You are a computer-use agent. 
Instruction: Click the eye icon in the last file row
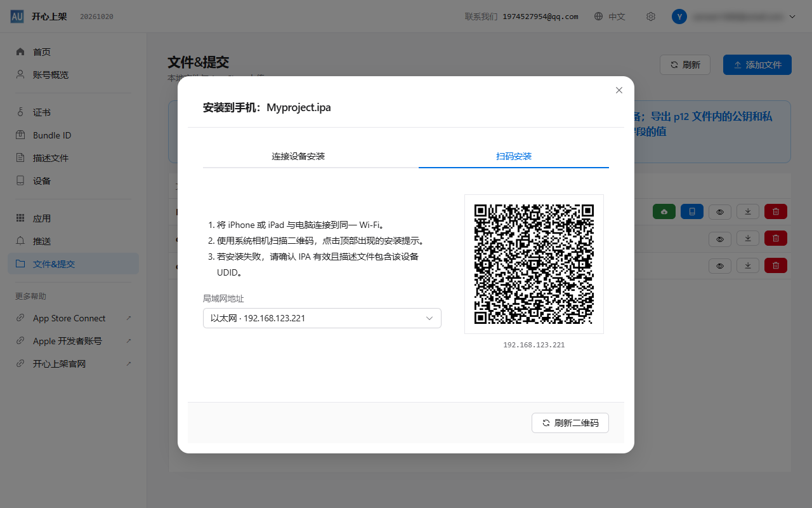click(720, 265)
